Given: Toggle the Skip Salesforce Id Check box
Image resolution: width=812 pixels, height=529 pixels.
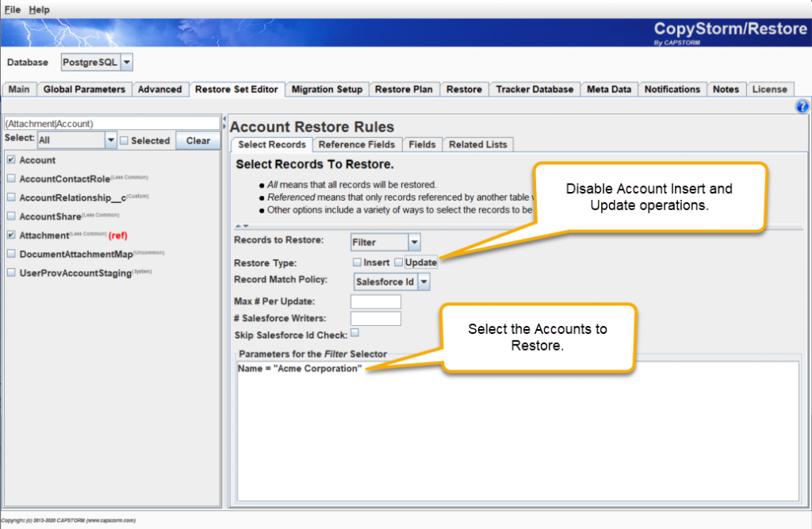Looking at the screenshot, I should coord(354,332).
